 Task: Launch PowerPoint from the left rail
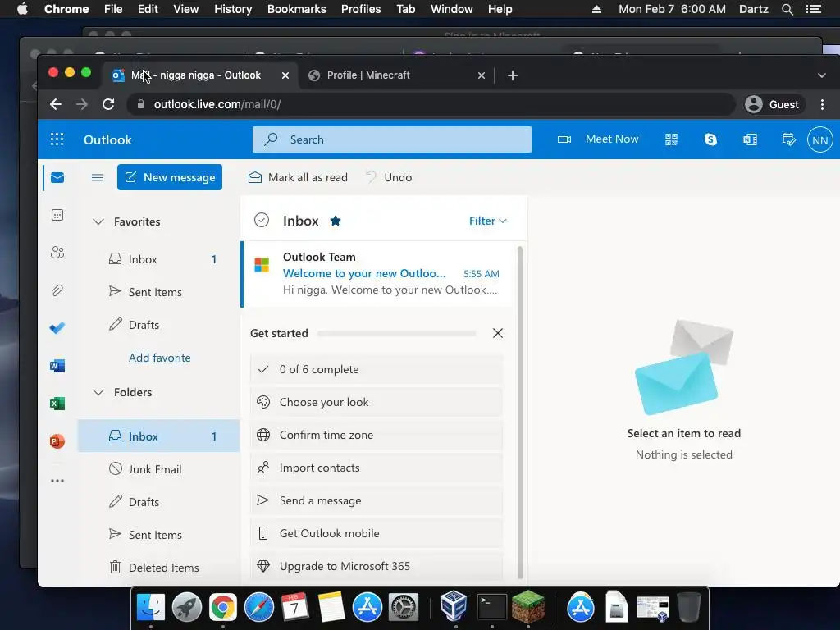(x=57, y=441)
